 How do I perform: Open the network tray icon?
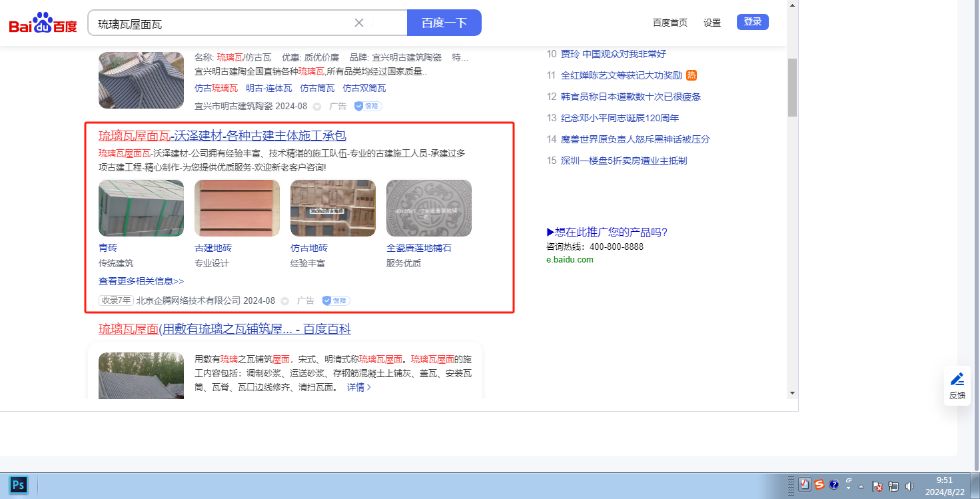(893, 486)
